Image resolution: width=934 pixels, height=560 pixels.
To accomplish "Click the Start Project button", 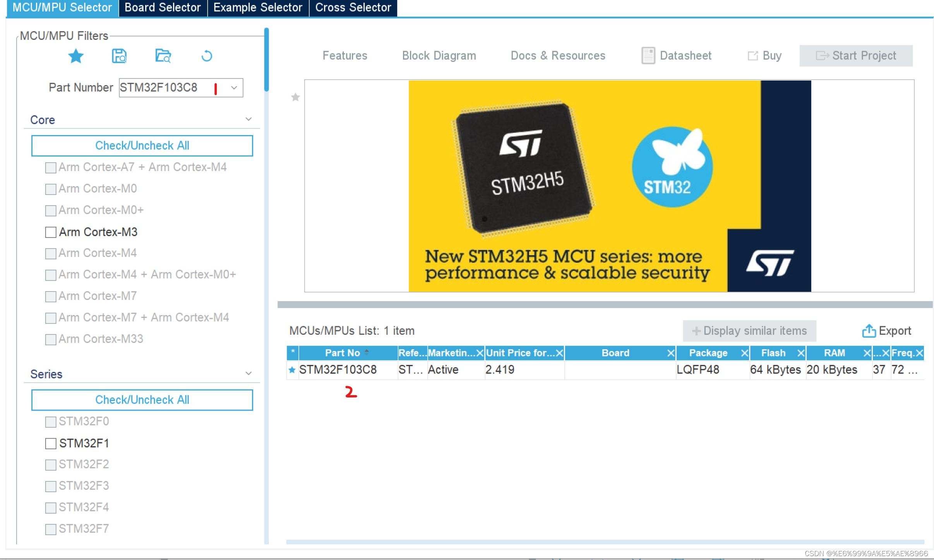I will coord(856,56).
